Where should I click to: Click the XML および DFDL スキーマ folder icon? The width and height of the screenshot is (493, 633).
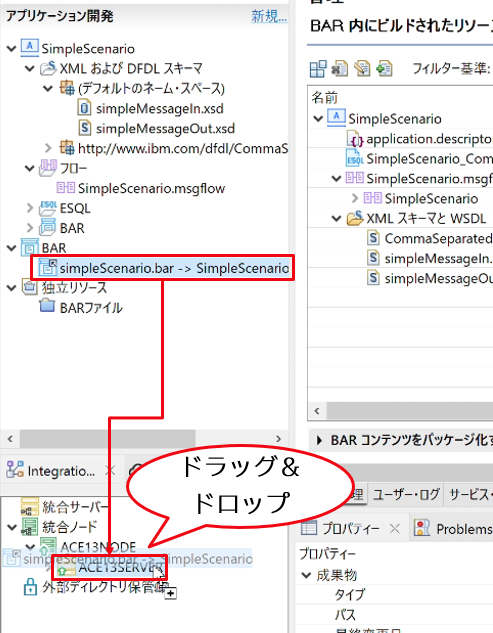tap(48, 68)
